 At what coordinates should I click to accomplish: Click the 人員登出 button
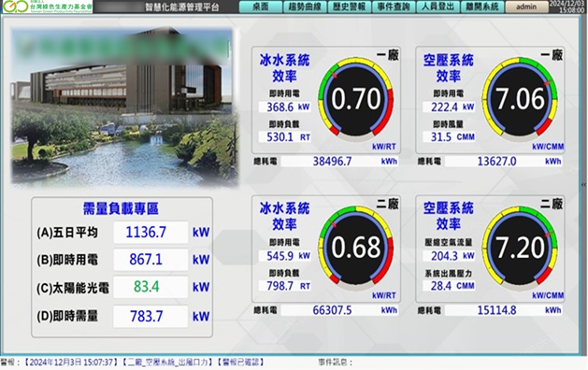click(437, 7)
